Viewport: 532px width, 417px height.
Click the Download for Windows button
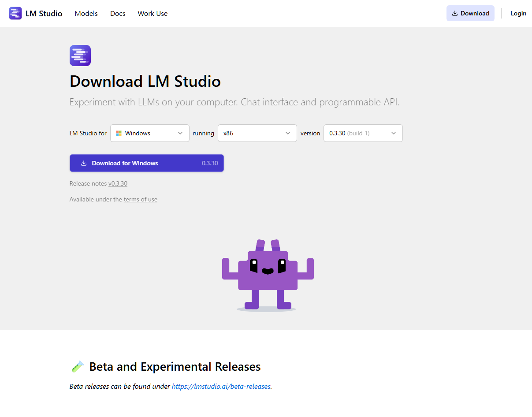(146, 163)
